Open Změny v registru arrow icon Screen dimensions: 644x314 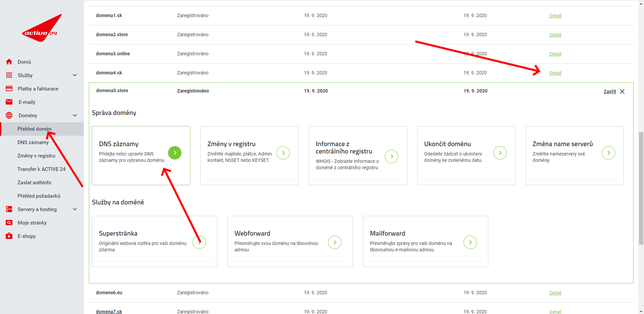pos(283,153)
